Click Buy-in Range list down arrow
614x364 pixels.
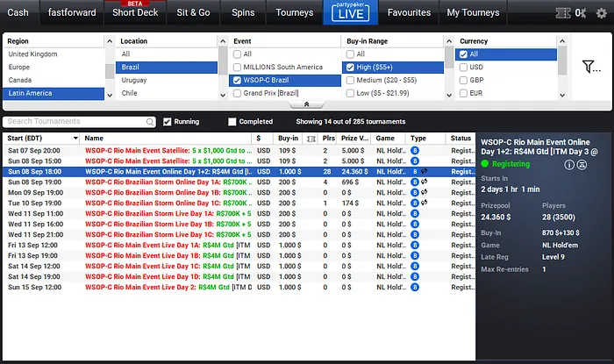point(449,95)
